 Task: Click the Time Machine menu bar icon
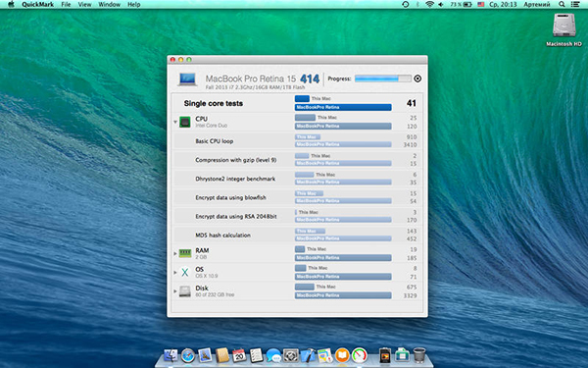[406, 5]
